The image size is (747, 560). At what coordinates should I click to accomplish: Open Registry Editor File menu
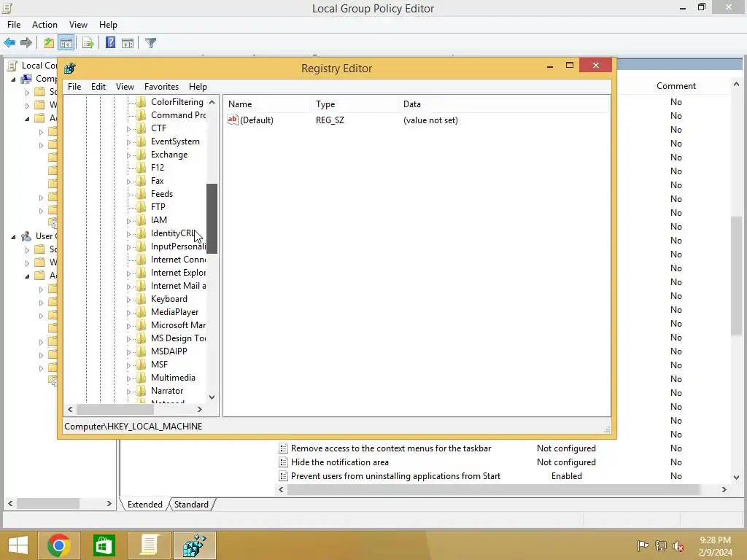pos(74,87)
